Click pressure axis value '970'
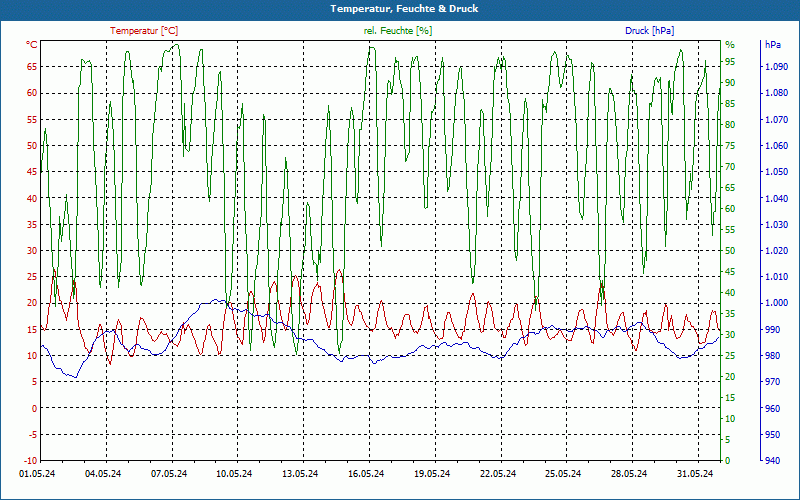Image resolution: width=800 pixels, height=500 pixels. tap(772, 382)
